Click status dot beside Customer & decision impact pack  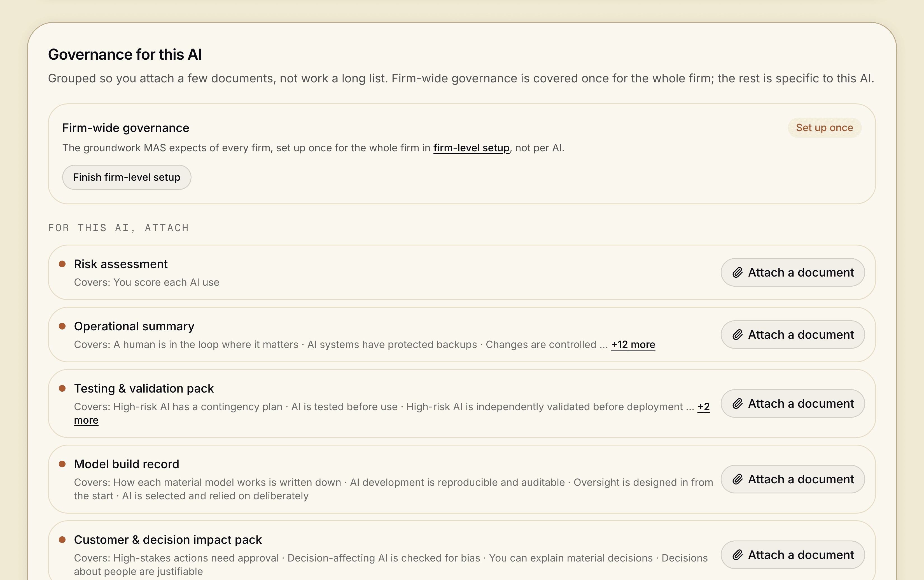coord(62,540)
